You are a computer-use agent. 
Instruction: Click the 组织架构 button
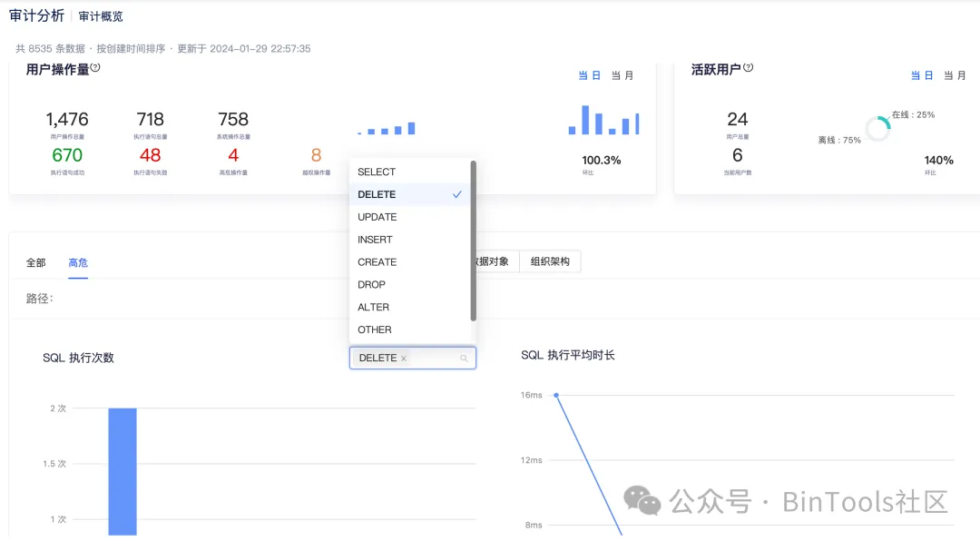click(550, 261)
